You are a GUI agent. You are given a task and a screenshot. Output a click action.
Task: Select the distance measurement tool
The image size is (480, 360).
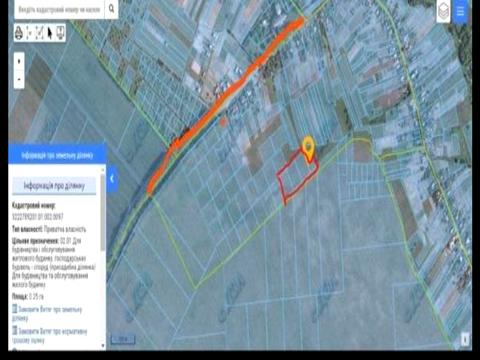30,33
